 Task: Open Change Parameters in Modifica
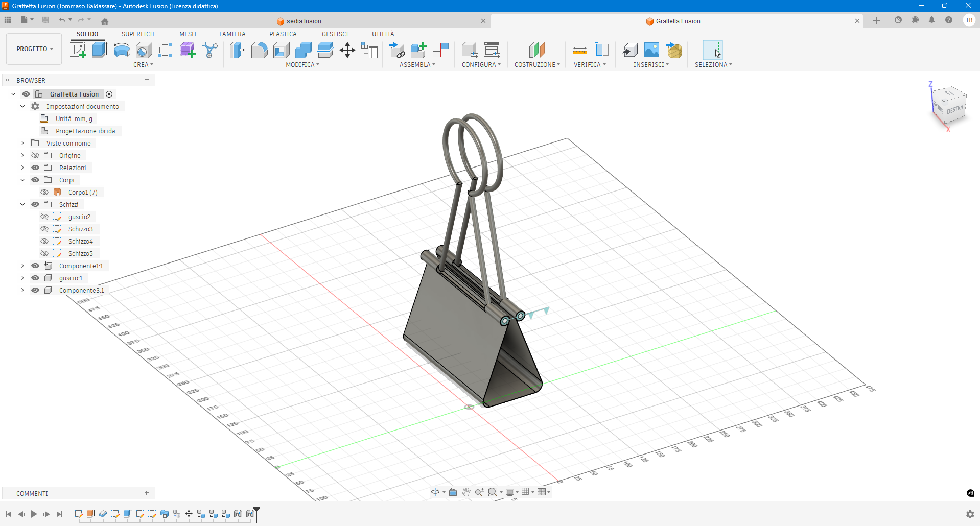(370, 50)
